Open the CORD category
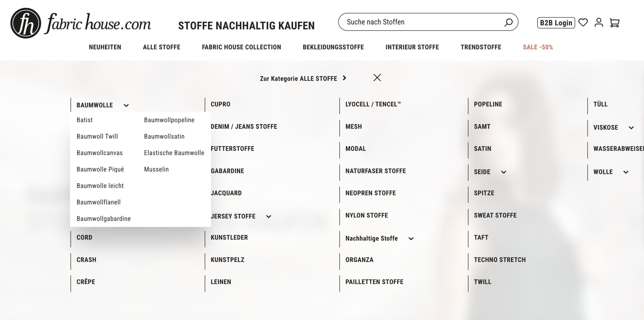The height and width of the screenshot is (320, 644). (x=84, y=237)
